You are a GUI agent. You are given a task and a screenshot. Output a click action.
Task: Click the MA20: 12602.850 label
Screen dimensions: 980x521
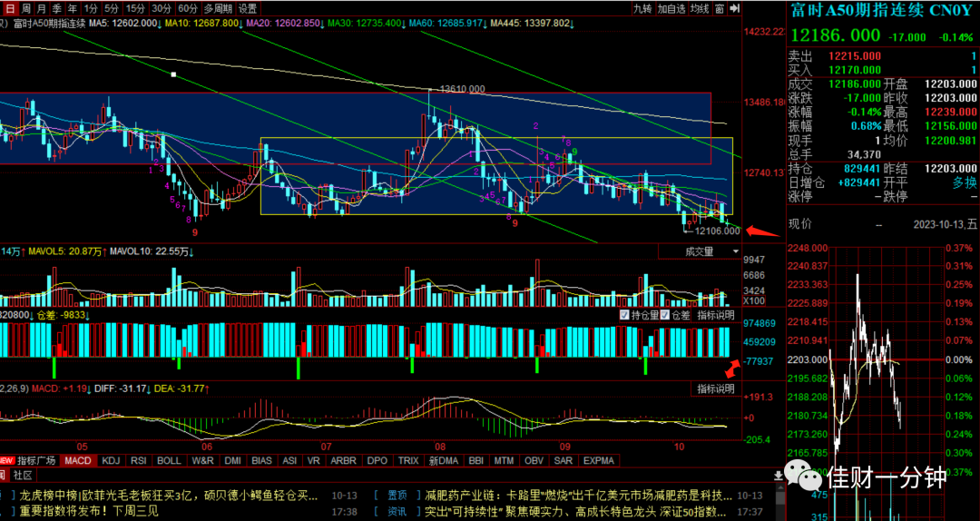[x=284, y=23]
